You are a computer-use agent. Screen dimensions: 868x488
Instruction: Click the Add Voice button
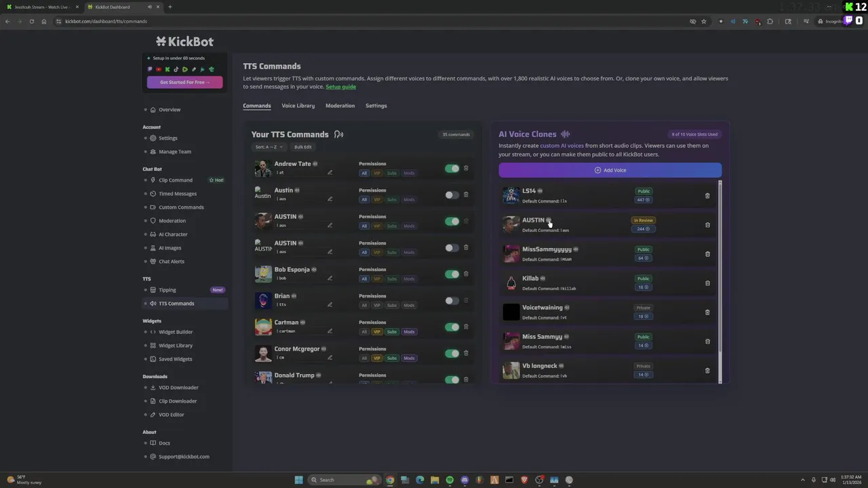[610, 170]
